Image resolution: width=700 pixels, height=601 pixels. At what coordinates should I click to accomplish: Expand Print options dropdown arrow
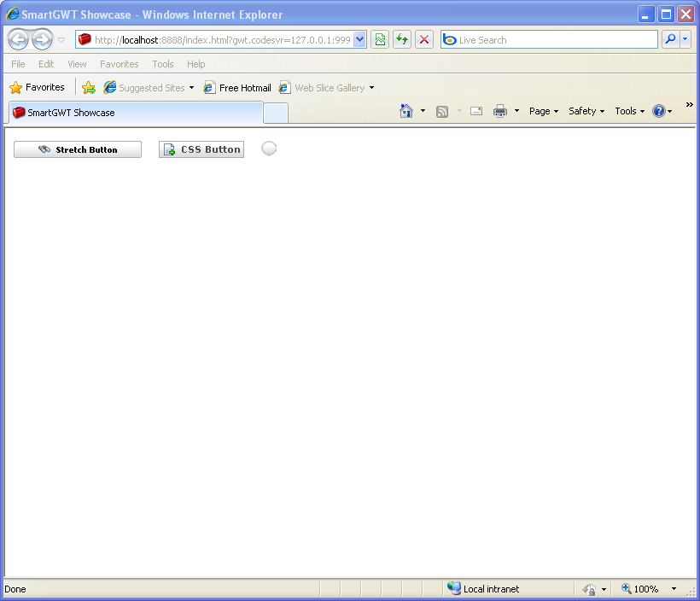pos(517,111)
